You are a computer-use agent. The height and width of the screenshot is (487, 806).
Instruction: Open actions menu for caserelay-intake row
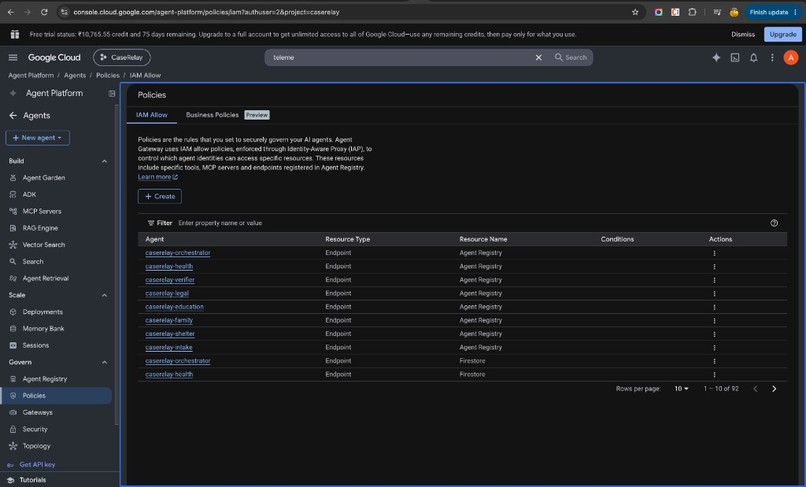(714, 348)
